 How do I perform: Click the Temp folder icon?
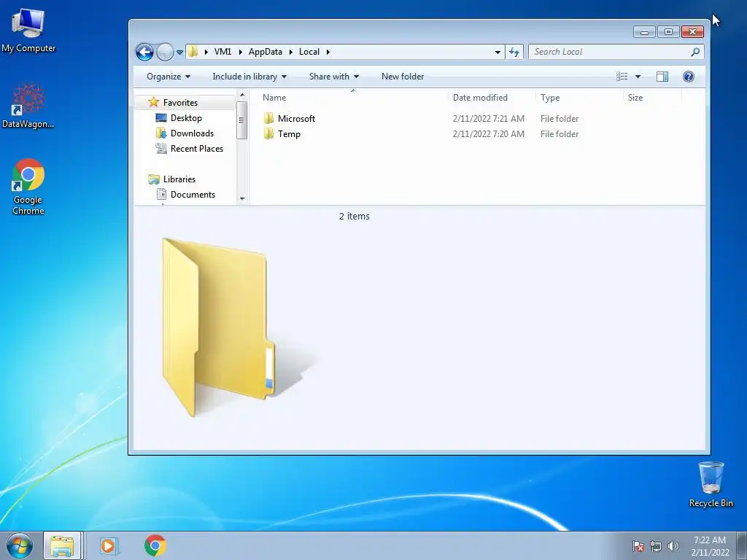[x=268, y=133]
